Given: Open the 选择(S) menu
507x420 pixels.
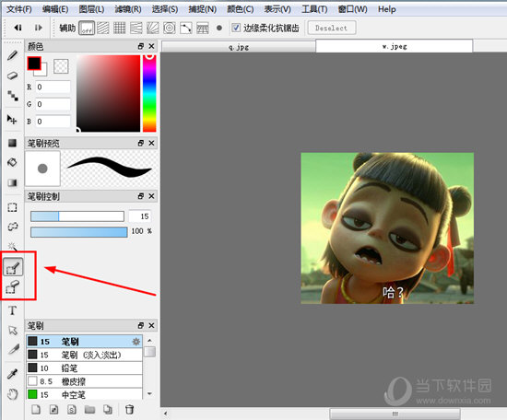Looking at the screenshot, I should tap(165, 9).
